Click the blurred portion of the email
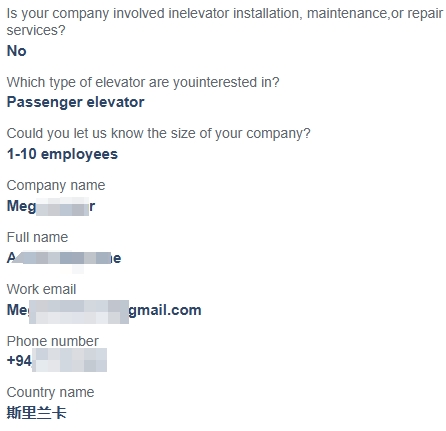The height and width of the screenshot is (431, 446). pos(79,312)
